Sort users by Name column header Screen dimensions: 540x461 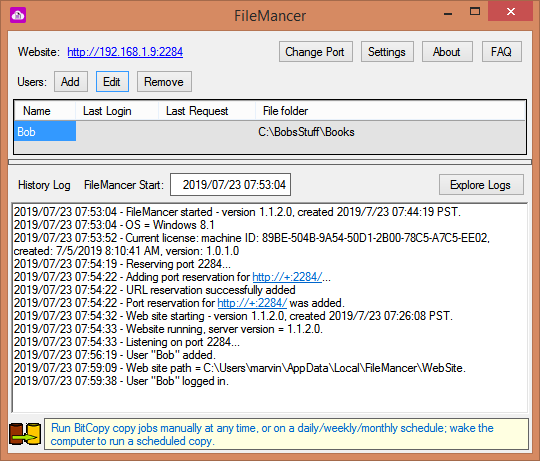[x=45, y=111]
